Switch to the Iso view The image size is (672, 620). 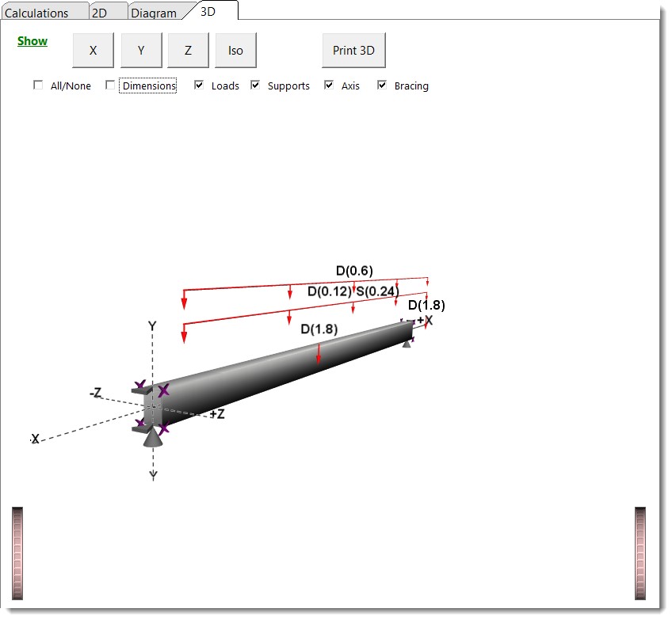(x=235, y=50)
